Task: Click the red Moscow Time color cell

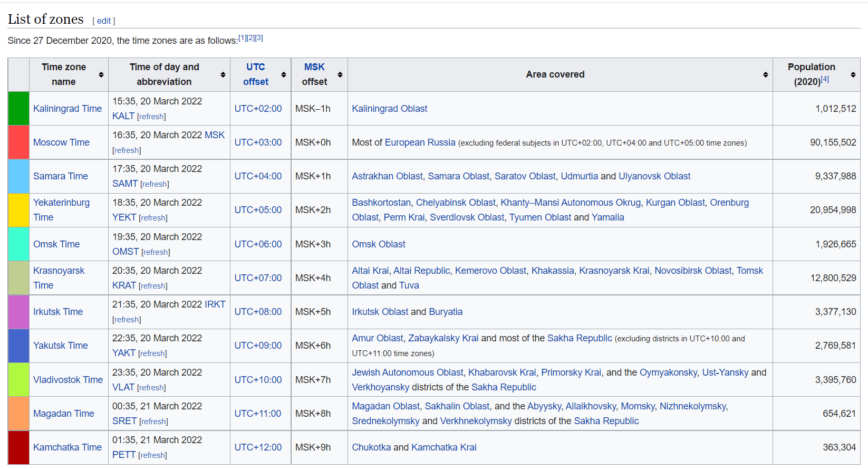Action: 18,142
